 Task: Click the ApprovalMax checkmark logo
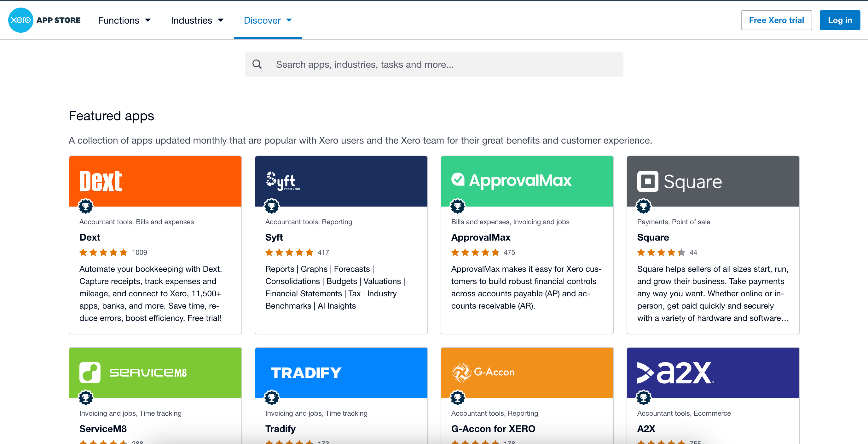pos(458,180)
